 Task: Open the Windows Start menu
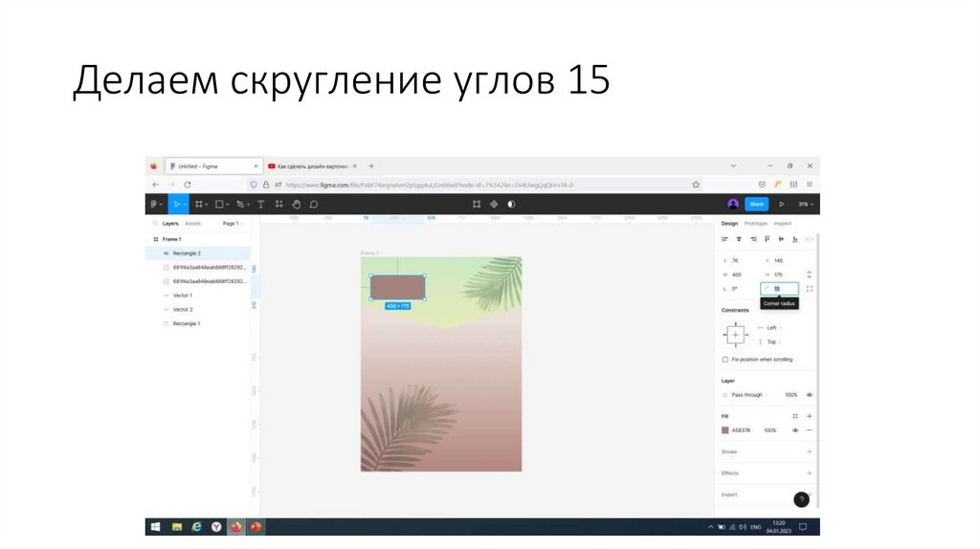point(156,527)
